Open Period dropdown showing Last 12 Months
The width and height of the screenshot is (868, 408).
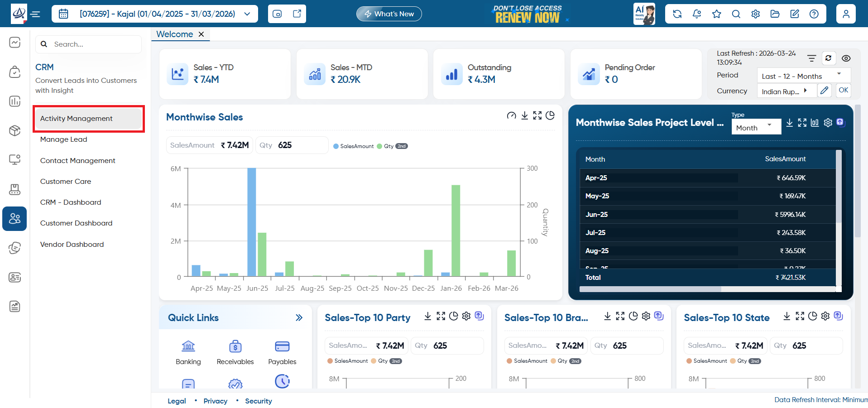pyautogui.click(x=804, y=76)
